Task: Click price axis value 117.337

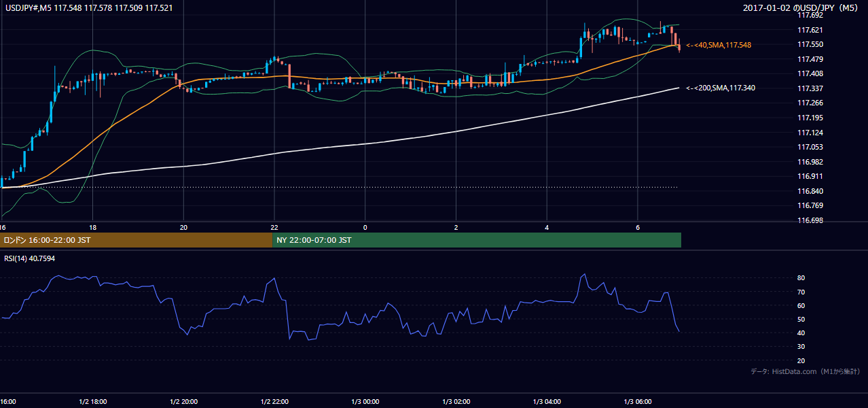Action: click(810, 88)
